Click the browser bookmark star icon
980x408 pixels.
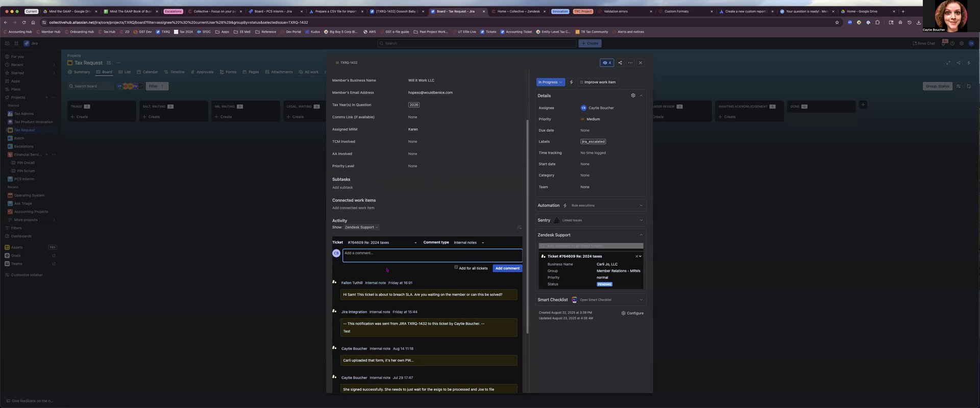(837, 22)
